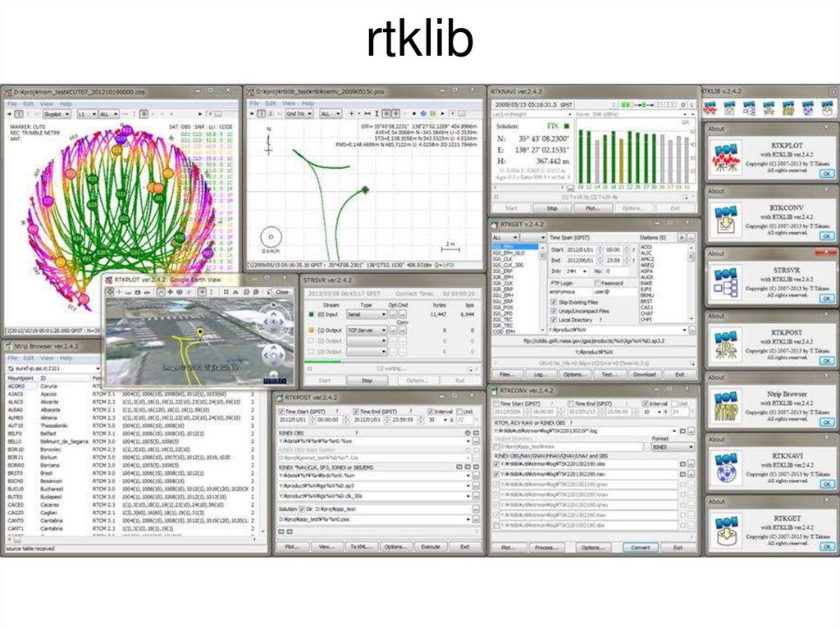Screen dimensions: 840x629
Task: Toggle Local Directory checkbox in RTKGET
Action: 554,319
